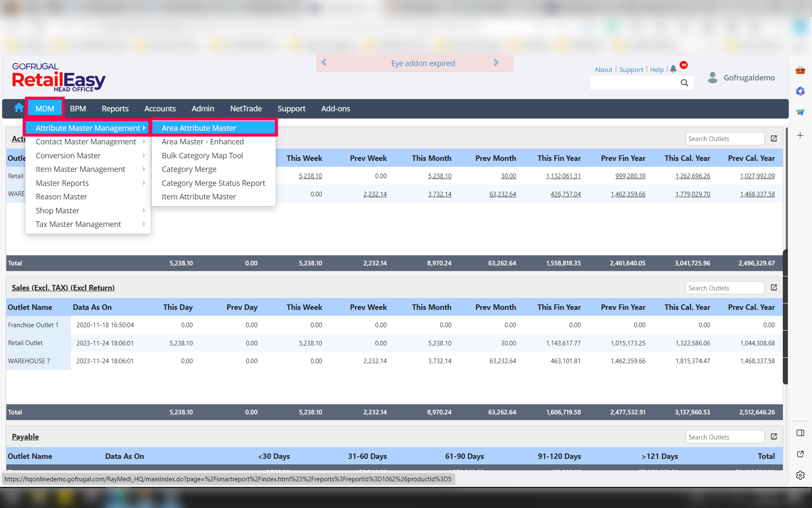This screenshot has width=812, height=508.
Task: Click the sidebar plus add icon
Action: 800,135
